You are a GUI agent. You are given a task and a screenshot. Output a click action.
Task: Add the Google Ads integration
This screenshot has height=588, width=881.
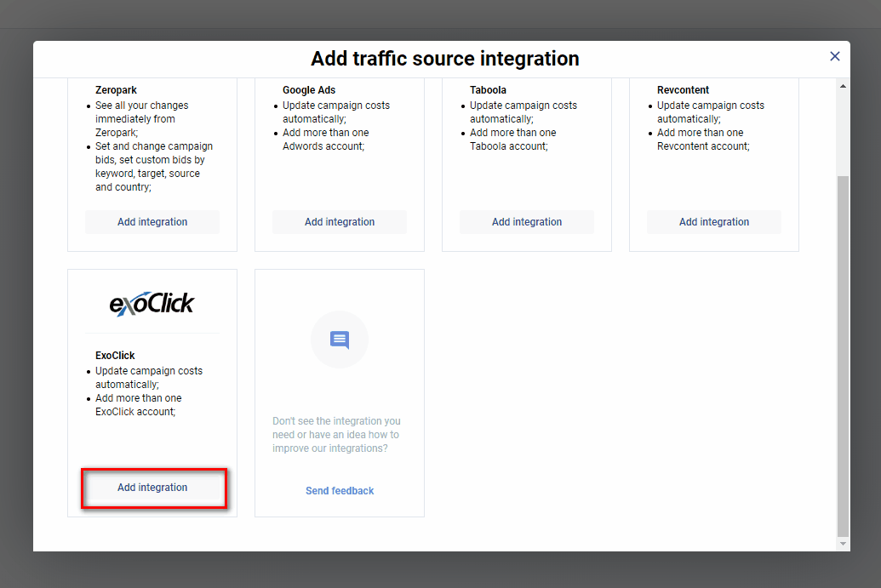click(x=340, y=222)
